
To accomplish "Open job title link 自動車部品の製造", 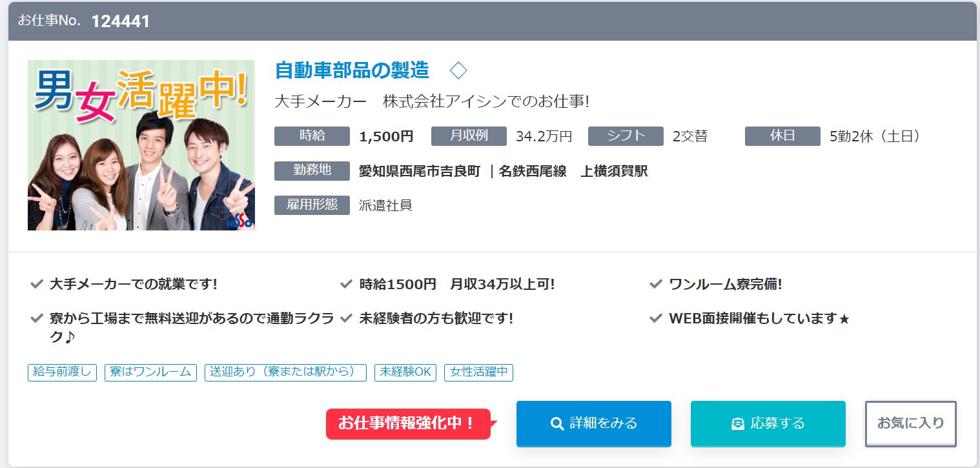I will coord(352,70).
